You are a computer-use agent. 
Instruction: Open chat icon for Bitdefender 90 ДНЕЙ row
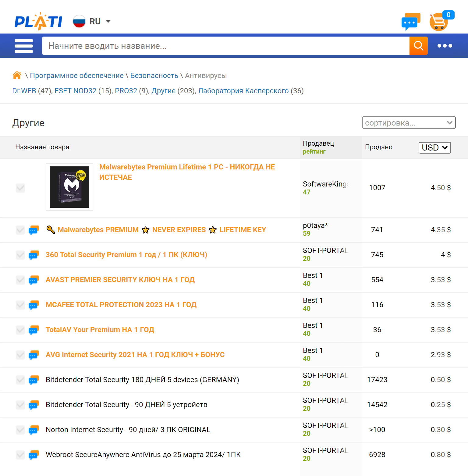point(34,405)
